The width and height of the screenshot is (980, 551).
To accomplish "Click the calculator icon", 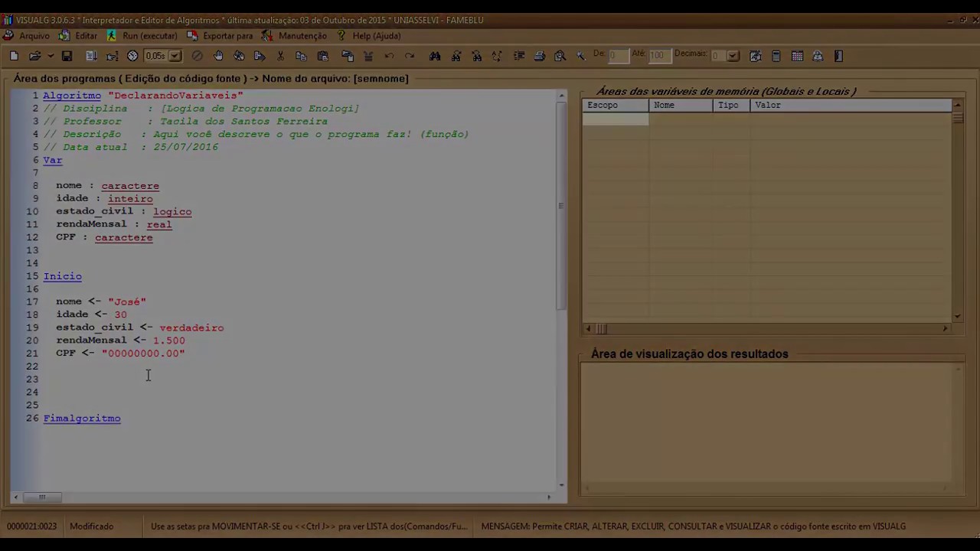I will point(776,56).
